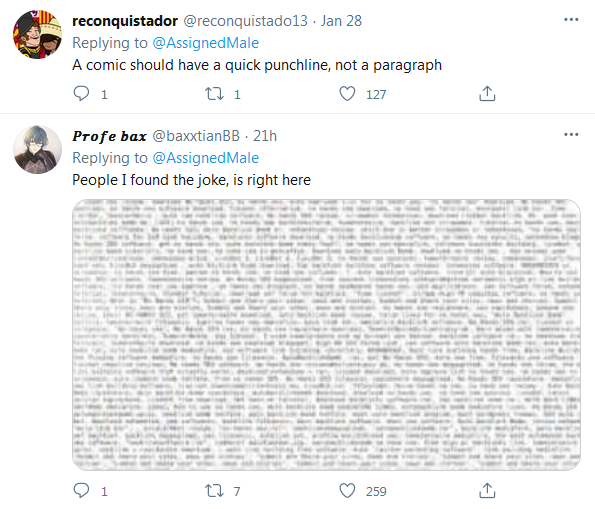The image size is (595, 509).
Task: Open Profe bax's profile avatar
Action: tap(37, 150)
